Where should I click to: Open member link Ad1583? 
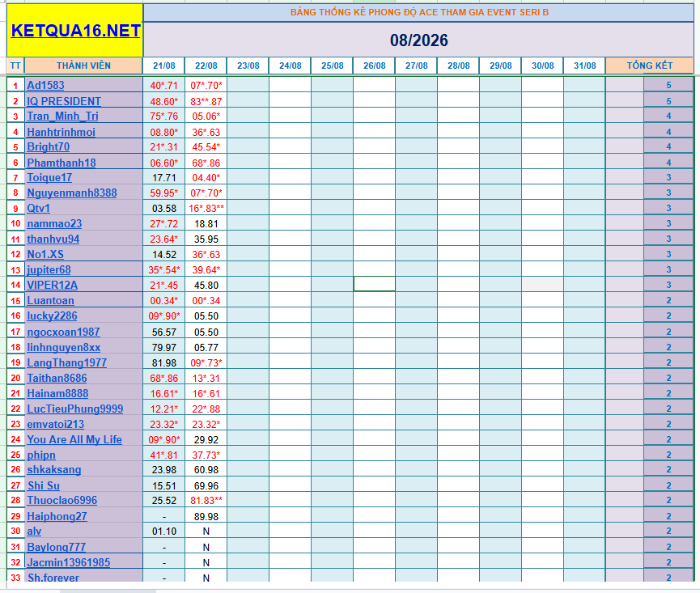45,85
